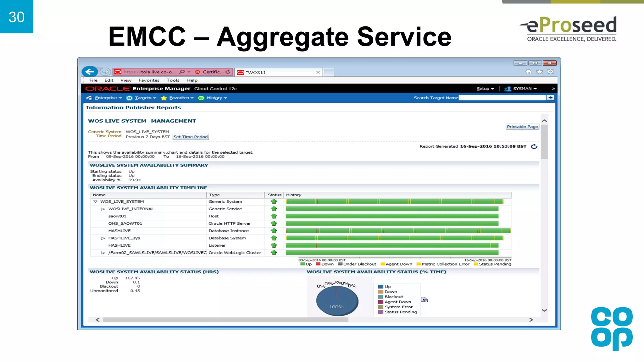Click the red Down legend swatch in timeline
This screenshot has width=644, height=362.
point(318,264)
